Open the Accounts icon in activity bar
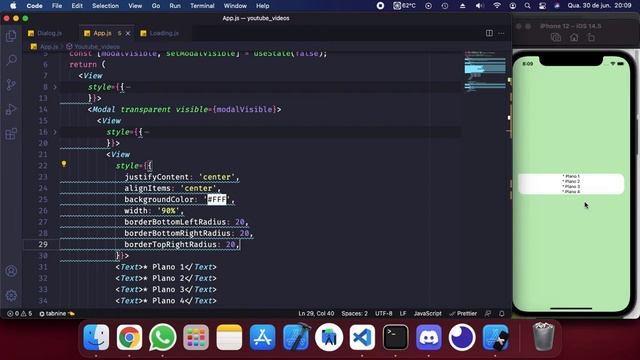640x360 pixels. (x=11, y=271)
